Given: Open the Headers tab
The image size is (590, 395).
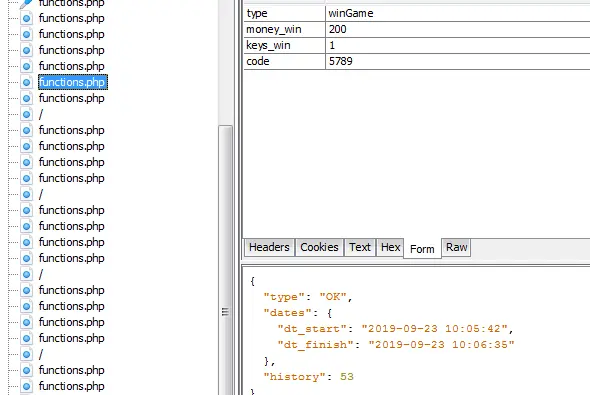Looking at the screenshot, I should coord(269,247).
